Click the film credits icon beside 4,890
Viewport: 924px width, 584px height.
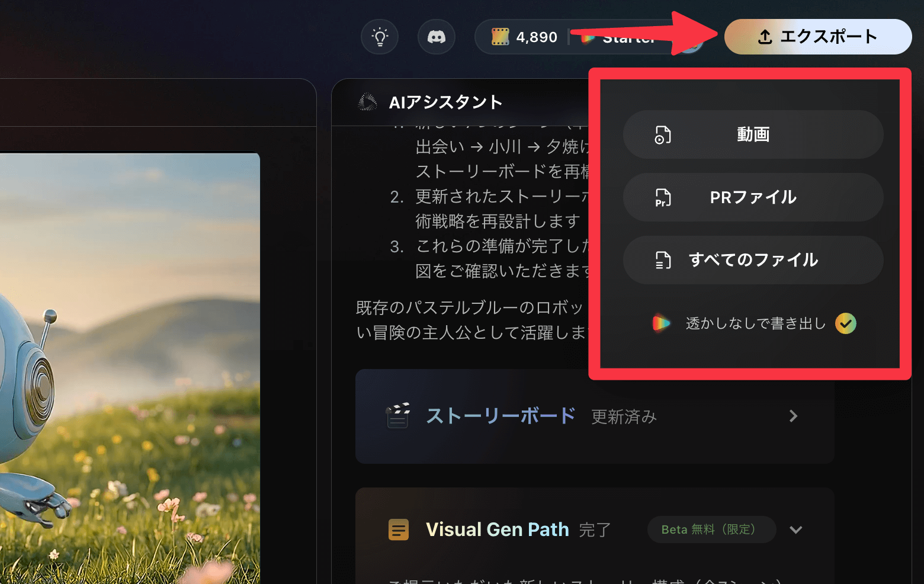pyautogui.click(x=500, y=37)
